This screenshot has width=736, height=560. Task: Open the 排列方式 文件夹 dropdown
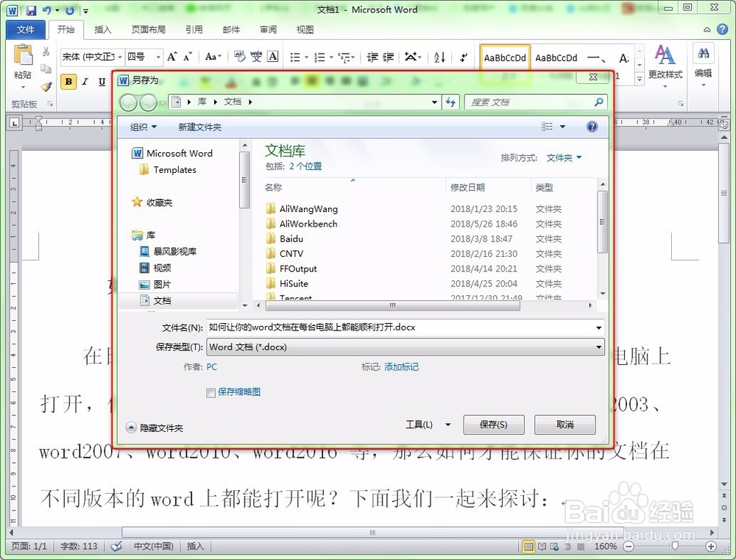pyautogui.click(x=564, y=157)
